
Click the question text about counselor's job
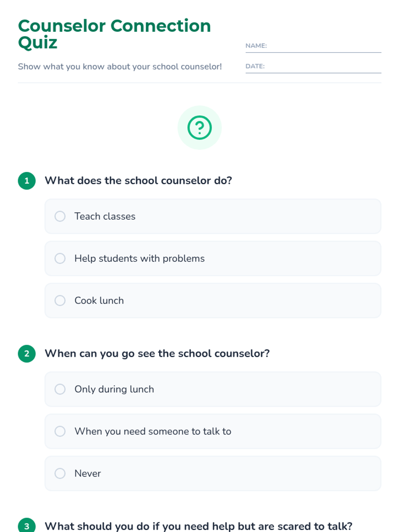click(x=138, y=181)
